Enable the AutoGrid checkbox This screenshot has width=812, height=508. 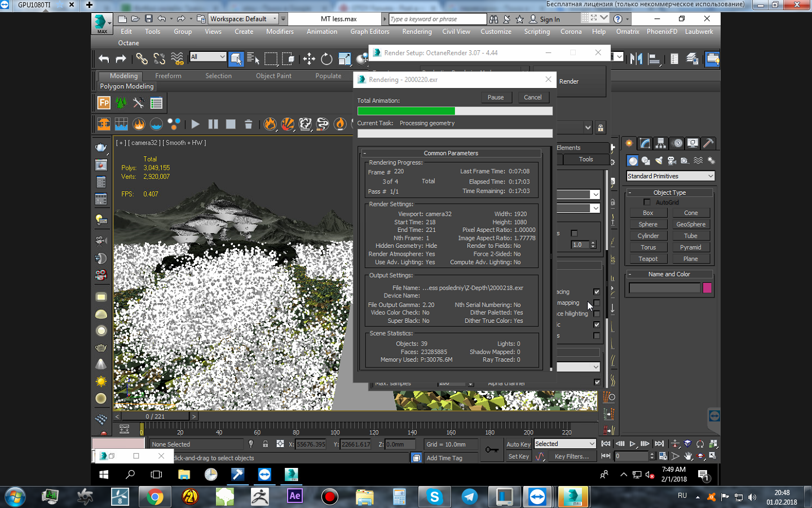[x=647, y=202]
